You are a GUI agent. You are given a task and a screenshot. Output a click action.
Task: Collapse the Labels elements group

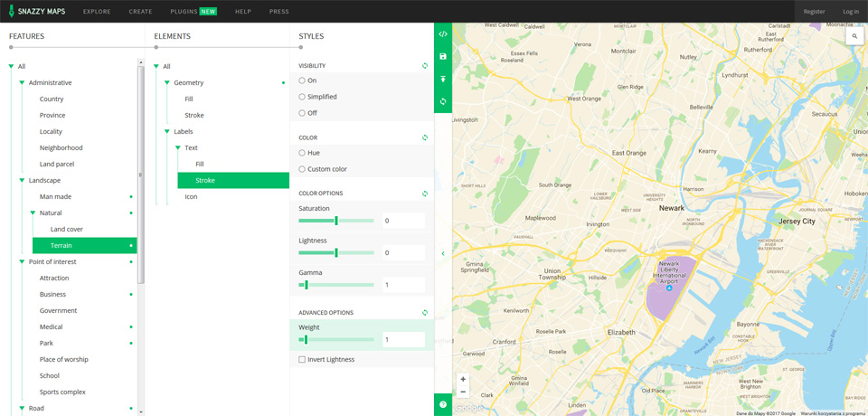coord(166,132)
